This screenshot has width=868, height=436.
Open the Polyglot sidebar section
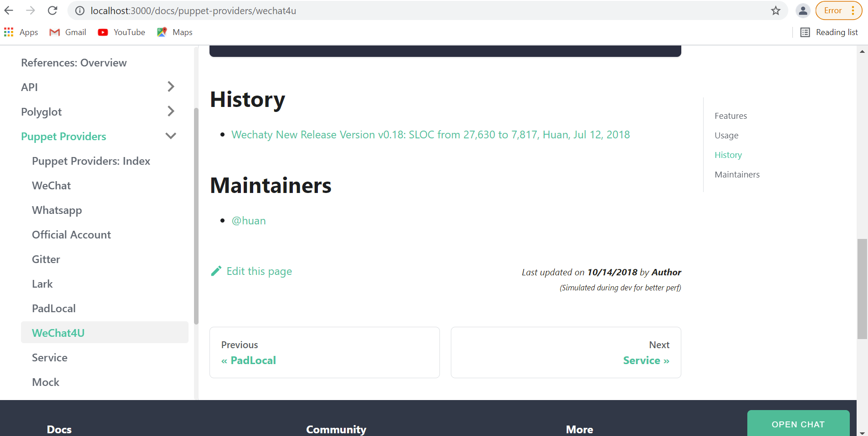click(41, 112)
